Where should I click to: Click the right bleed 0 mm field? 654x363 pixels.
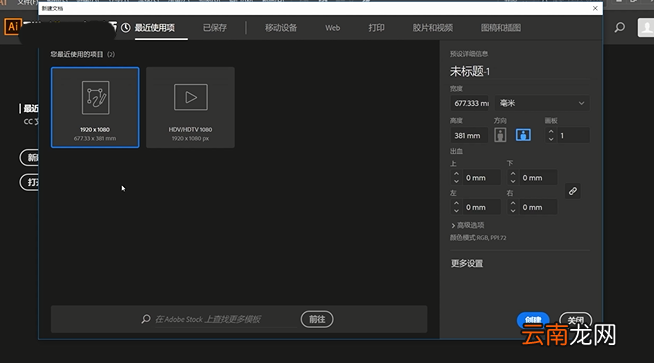point(538,207)
